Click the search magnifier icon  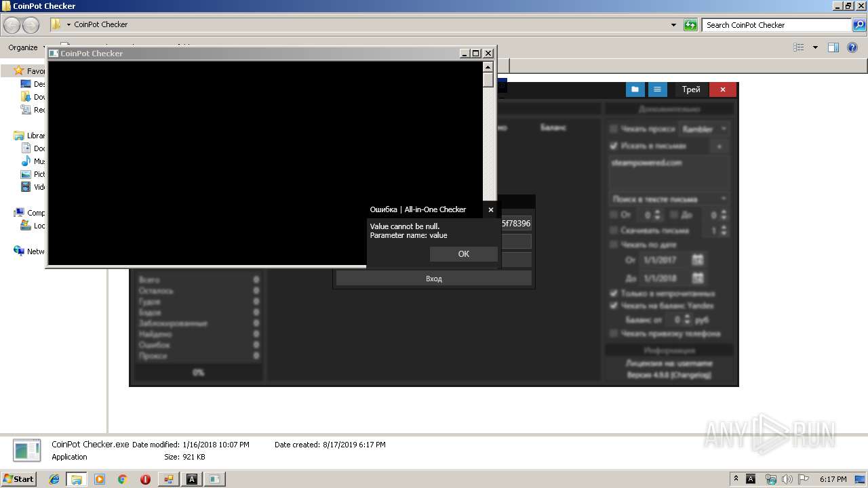click(859, 25)
